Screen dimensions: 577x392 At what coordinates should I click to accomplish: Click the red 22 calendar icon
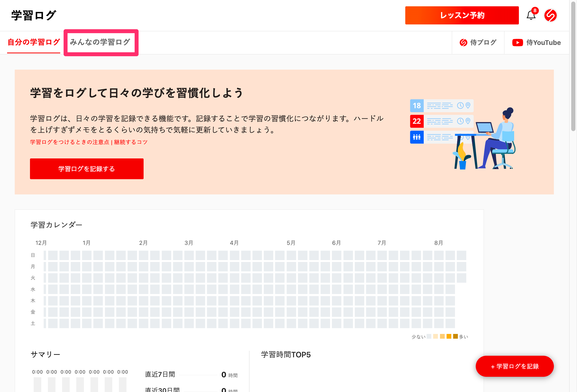[417, 121]
